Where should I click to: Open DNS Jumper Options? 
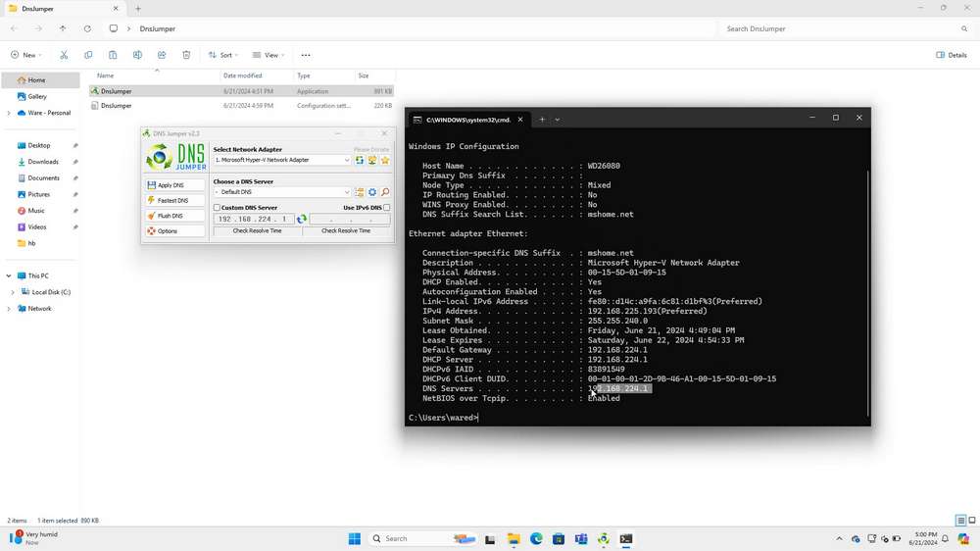174,230
